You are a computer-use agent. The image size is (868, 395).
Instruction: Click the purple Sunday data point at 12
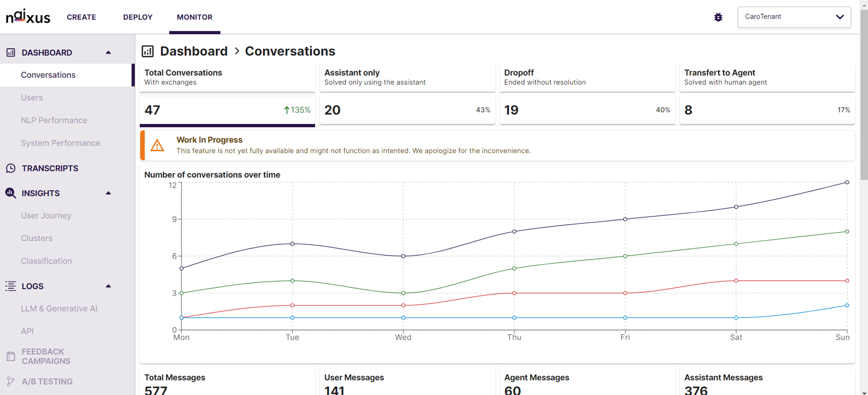[847, 183]
